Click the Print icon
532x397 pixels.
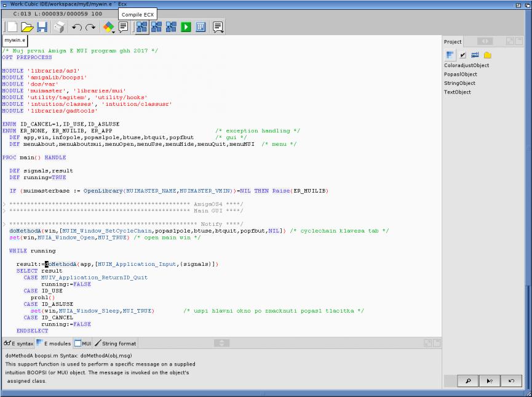(x=59, y=26)
